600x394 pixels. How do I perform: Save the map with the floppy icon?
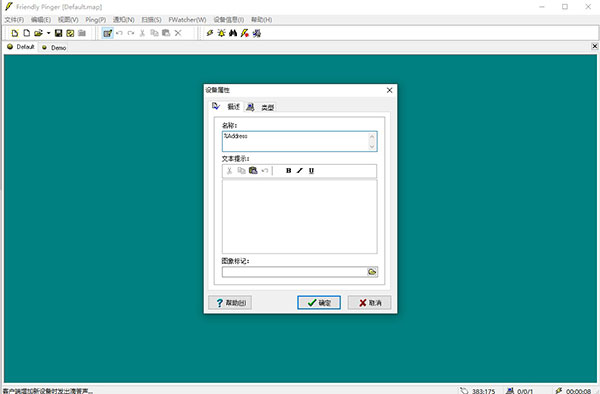click(x=59, y=33)
